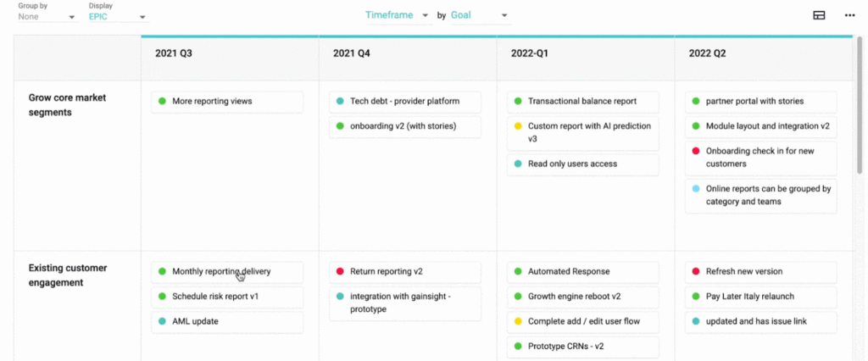Click teal status dot on AML update

(x=162, y=322)
